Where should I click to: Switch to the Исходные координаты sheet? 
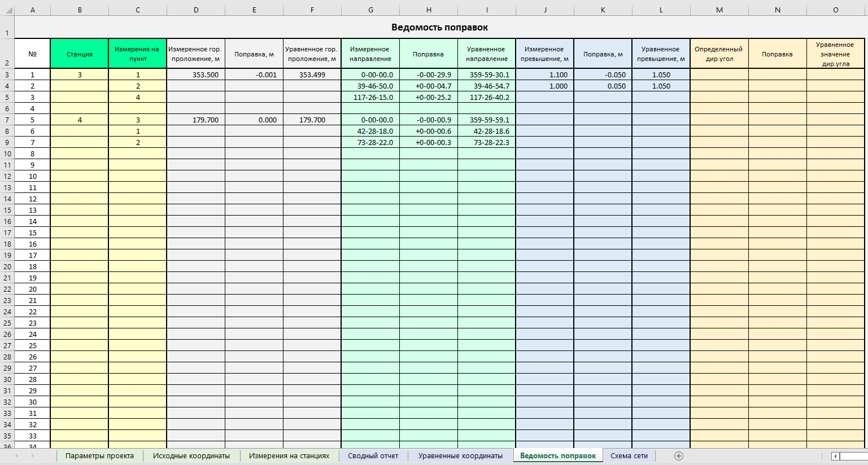(191, 456)
